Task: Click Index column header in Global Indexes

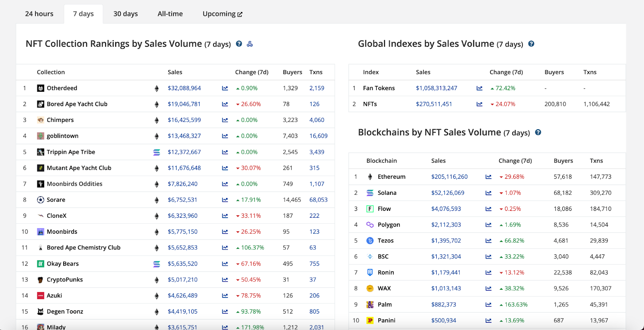Action: click(x=371, y=72)
